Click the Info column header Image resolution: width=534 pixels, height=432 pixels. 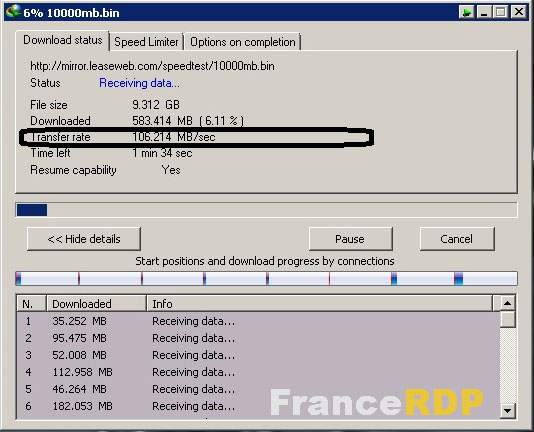coord(319,304)
